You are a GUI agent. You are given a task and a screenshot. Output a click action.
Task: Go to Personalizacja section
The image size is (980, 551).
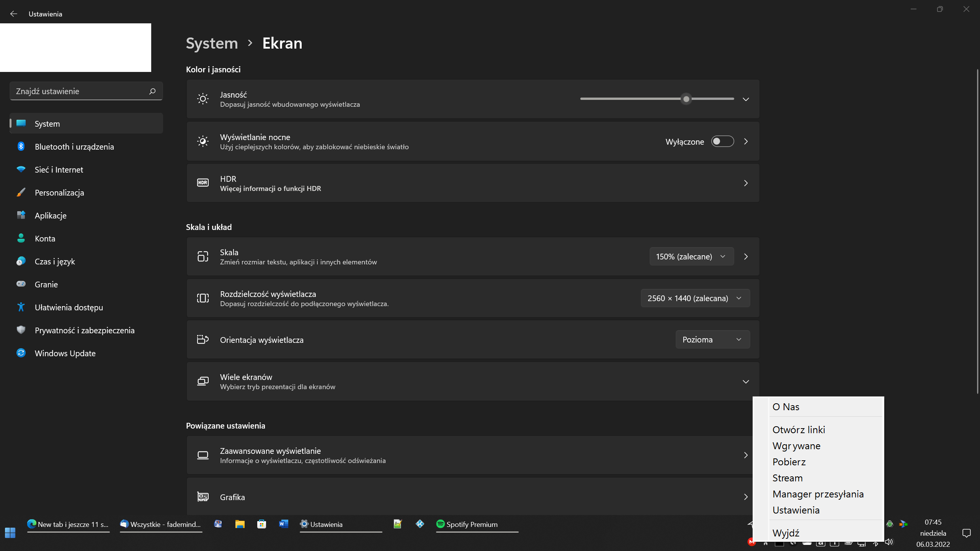(59, 192)
